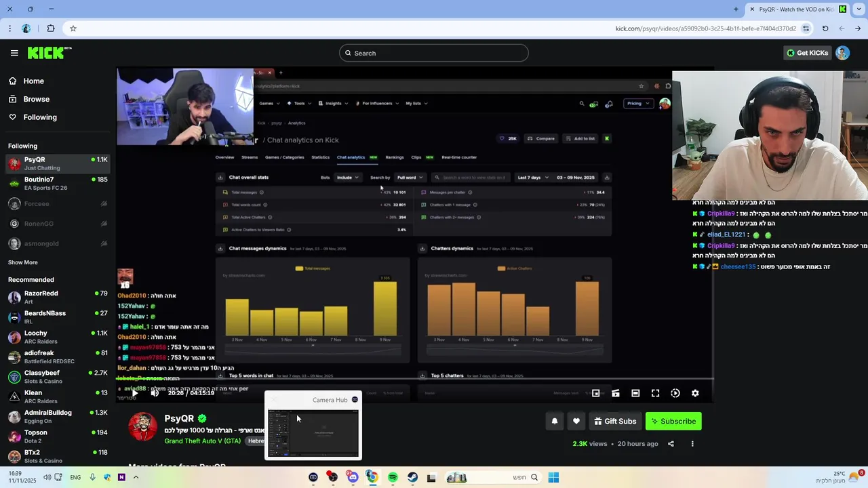Mute the video player volume
This screenshot has width=868, height=488.
(x=155, y=393)
